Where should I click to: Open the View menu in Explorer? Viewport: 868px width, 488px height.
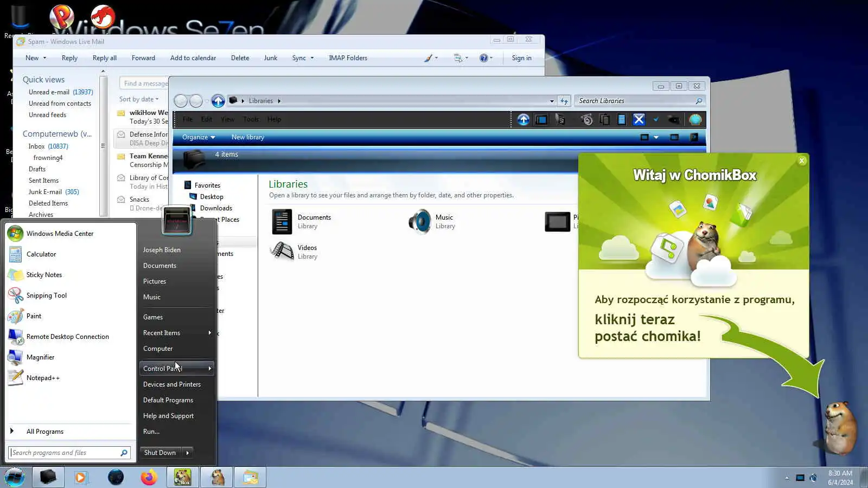tap(228, 119)
